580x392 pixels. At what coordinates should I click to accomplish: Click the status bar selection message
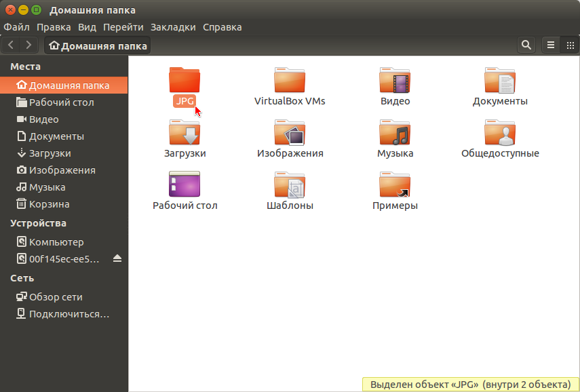471,385
